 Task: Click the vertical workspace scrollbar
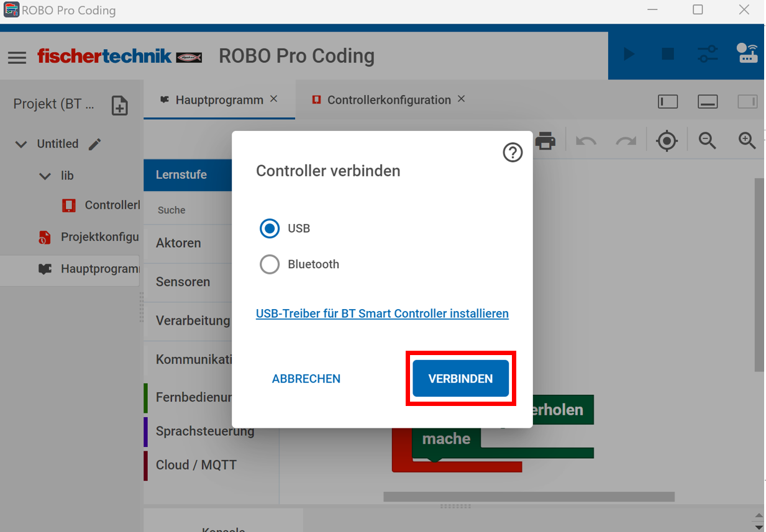click(759, 274)
